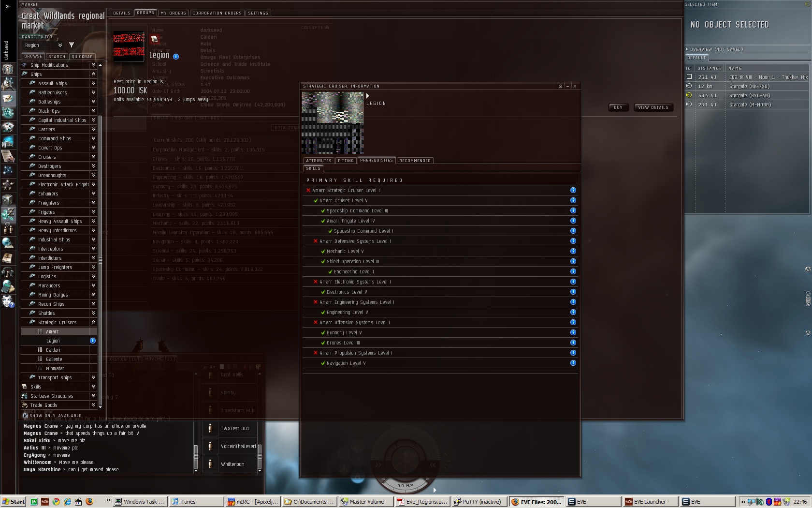Click Collapse on the character panel
Viewport: 812px width, 508px height.
pyautogui.click(x=315, y=28)
